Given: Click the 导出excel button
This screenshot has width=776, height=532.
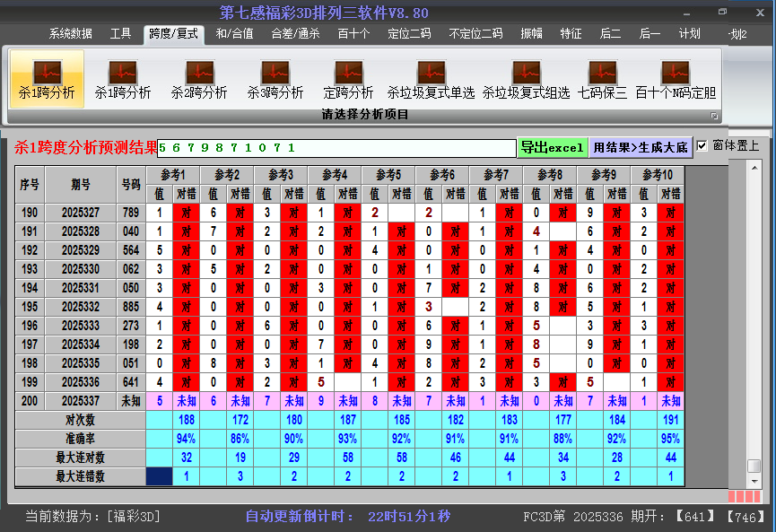Looking at the screenshot, I should coord(552,148).
